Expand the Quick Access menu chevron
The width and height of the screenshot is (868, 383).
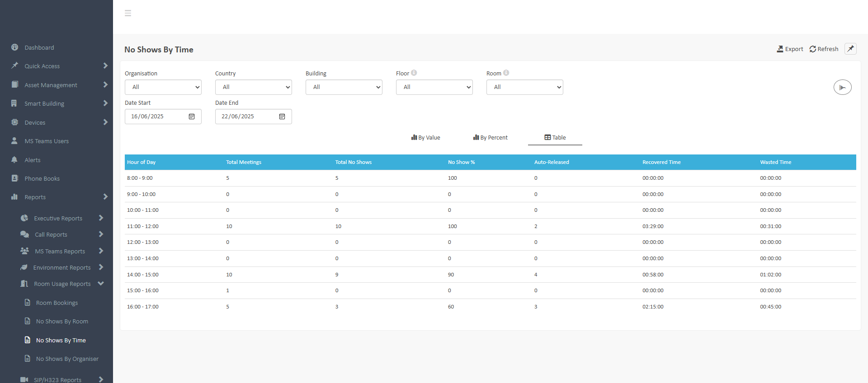click(x=105, y=66)
